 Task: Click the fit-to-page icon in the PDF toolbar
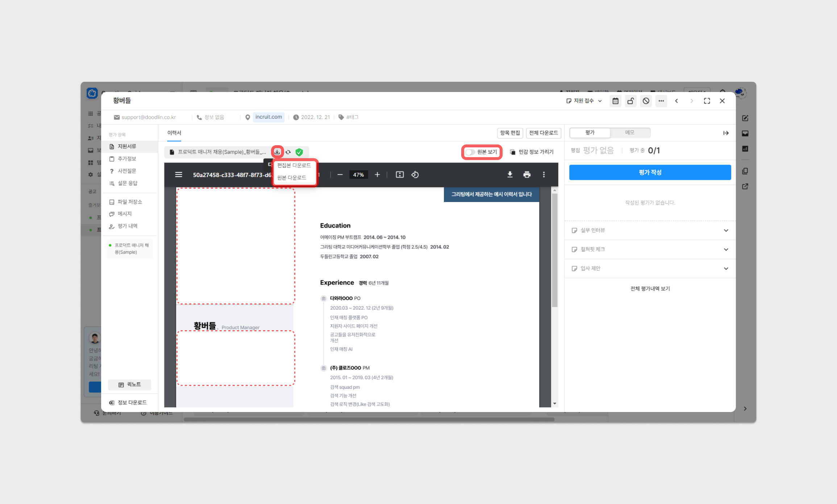(x=400, y=175)
